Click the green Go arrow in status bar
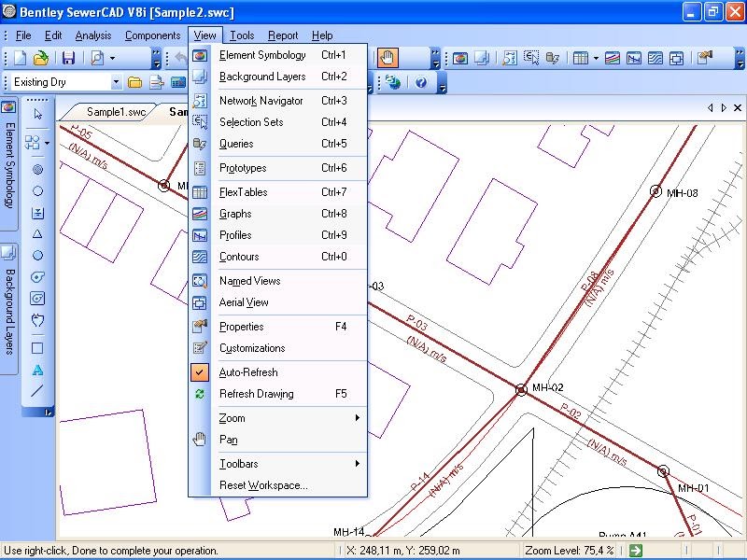 (636, 551)
